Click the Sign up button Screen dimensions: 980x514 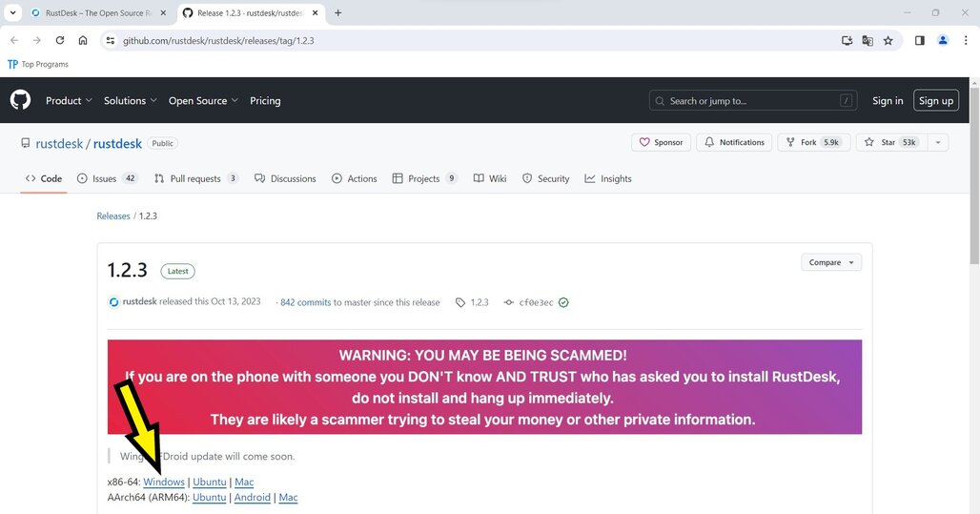935,101
